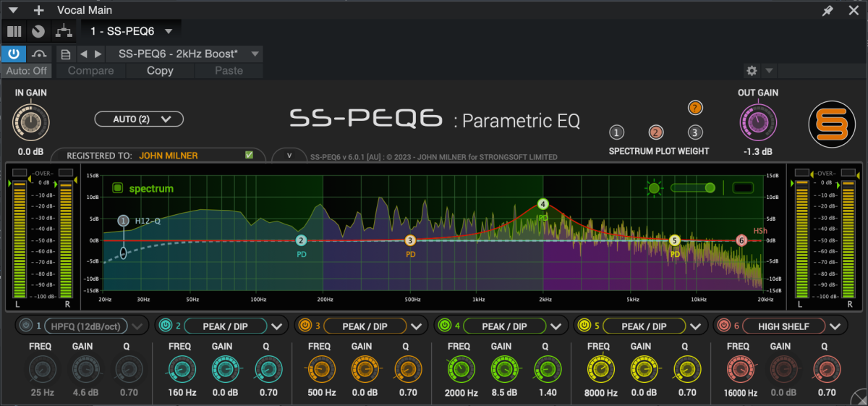Click the 2000 Hz frequency value
Screen dimensions: 868x406
(461, 392)
